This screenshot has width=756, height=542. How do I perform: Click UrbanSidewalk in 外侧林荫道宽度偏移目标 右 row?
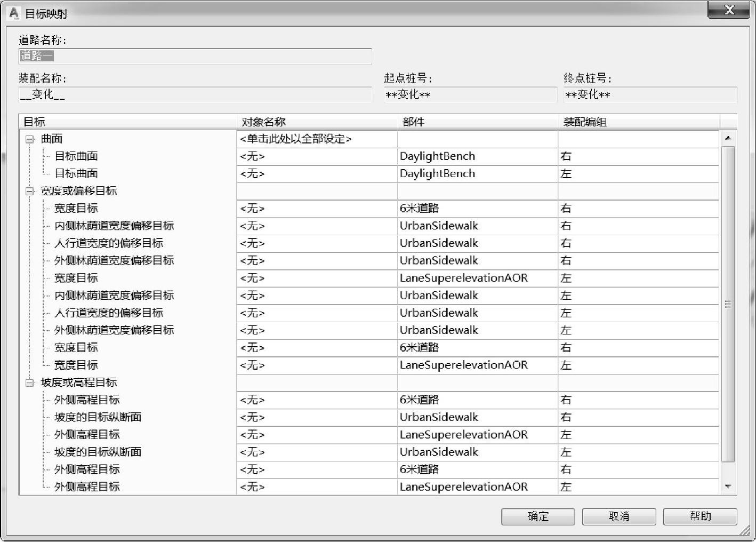[x=439, y=261]
